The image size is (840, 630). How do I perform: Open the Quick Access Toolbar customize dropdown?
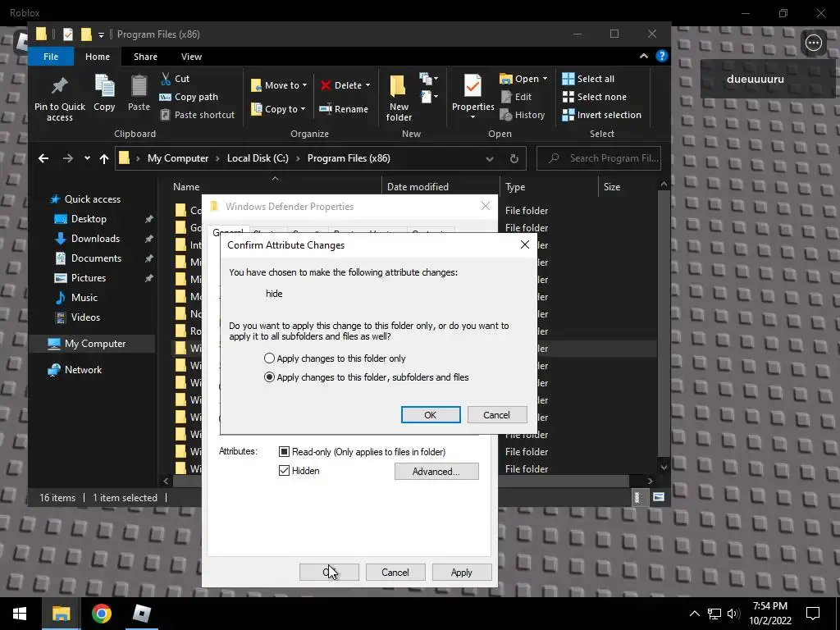(101, 34)
